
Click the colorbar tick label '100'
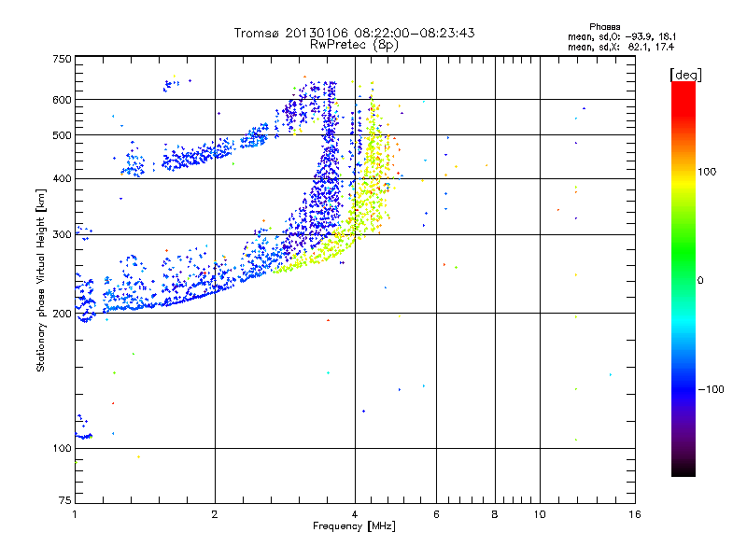707,172
